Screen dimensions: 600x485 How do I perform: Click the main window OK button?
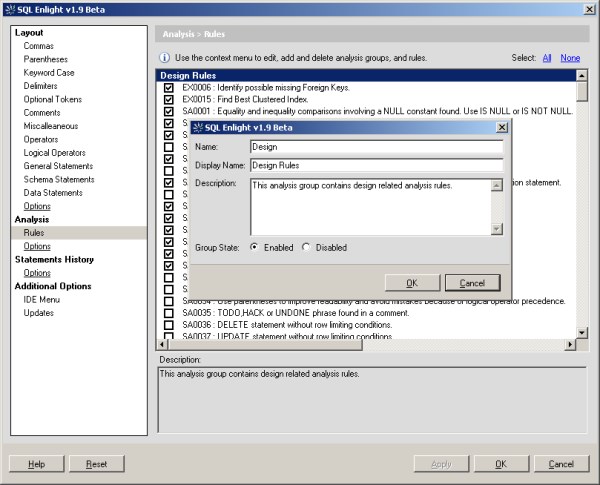click(501, 464)
